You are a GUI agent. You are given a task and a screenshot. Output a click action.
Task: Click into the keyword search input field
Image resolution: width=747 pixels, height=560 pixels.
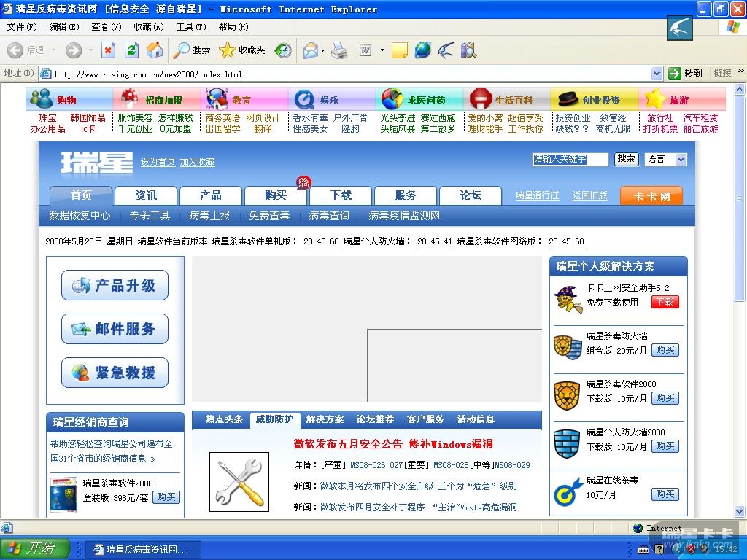[570, 159]
